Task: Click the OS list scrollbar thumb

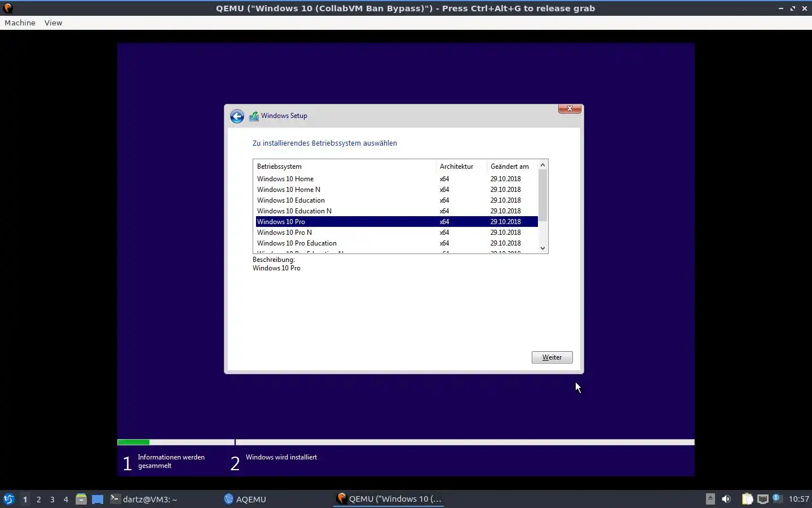Action: (x=543, y=195)
